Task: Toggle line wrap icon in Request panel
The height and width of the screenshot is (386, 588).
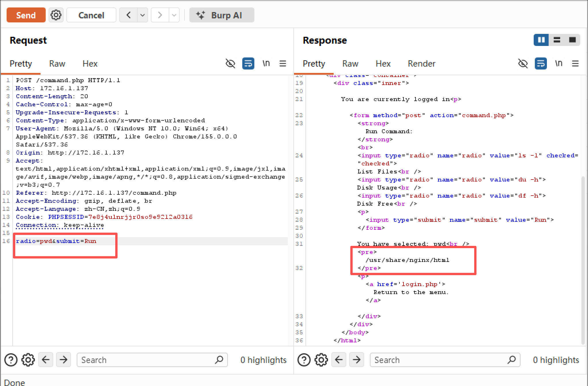Action: click(x=248, y=63)
